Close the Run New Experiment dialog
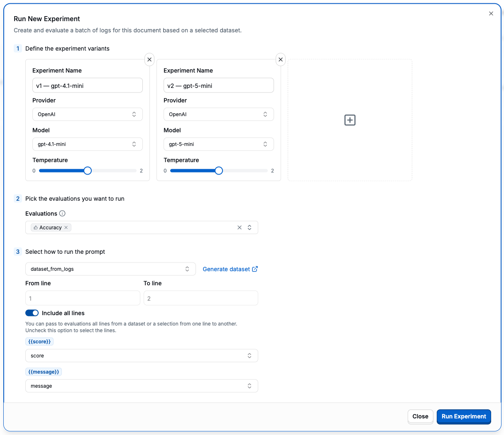Viewport: 504px width, 435px height. (x=491, y=14)
